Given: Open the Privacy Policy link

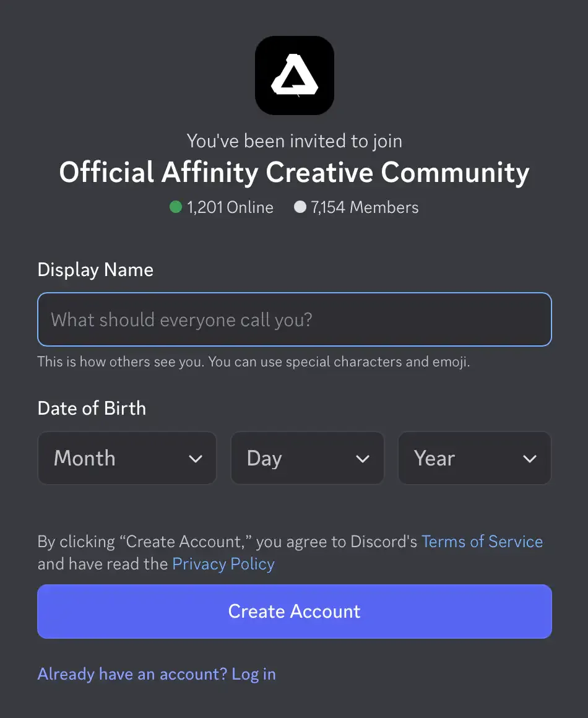Looking at the screenshot, I should pos(223,564).
